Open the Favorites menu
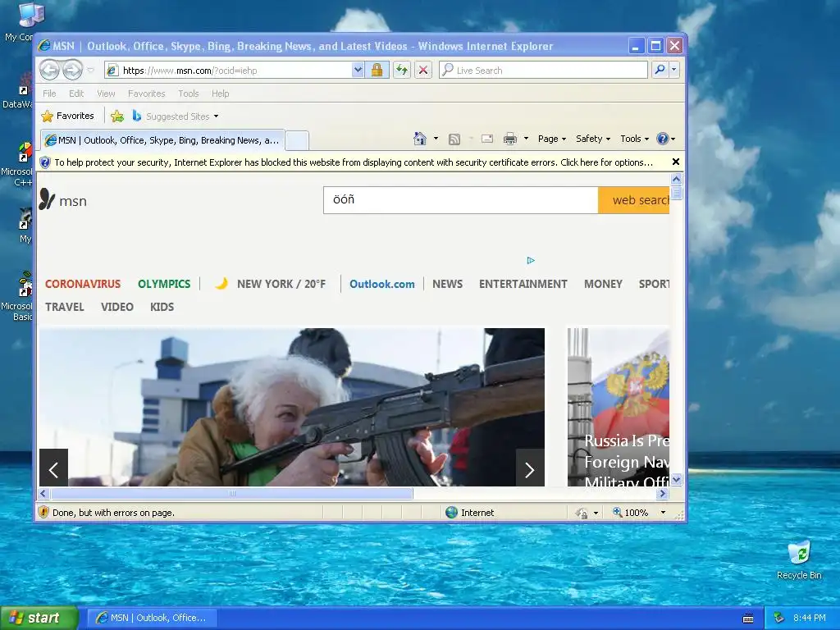This screenshot has width=840, height=630. pyautogui.click(x=146, y=94)
